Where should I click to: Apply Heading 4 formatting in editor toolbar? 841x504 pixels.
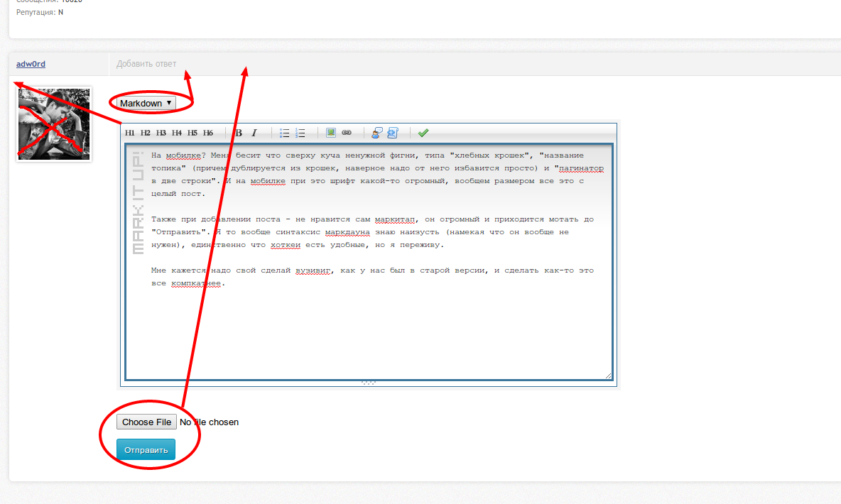point(177,133)
